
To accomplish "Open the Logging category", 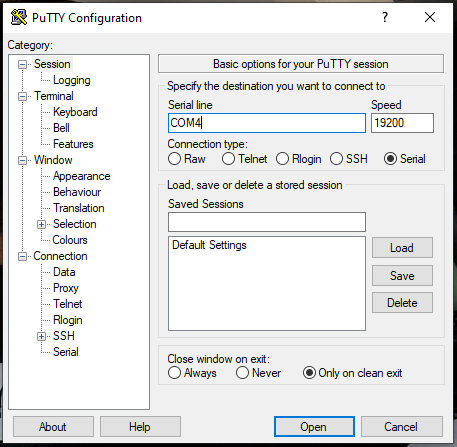I will point(72,80).
